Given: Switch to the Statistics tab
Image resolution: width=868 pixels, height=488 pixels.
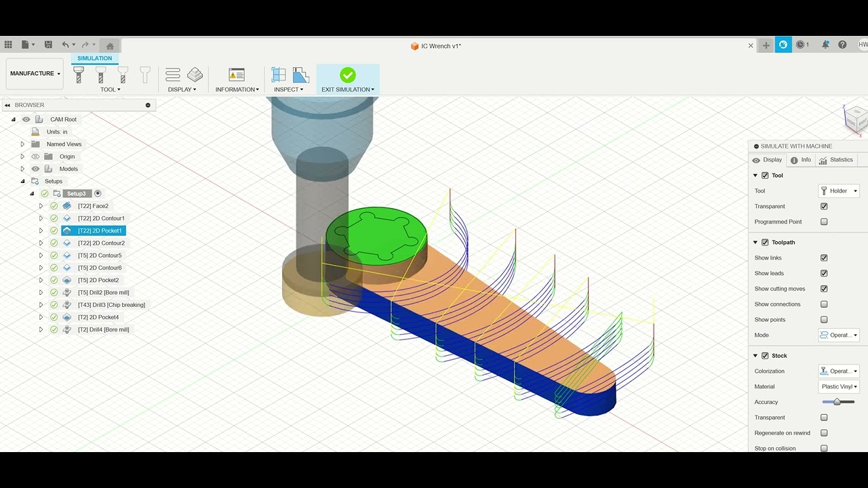Looking at the screenshot, I should (x=836, y=160).
